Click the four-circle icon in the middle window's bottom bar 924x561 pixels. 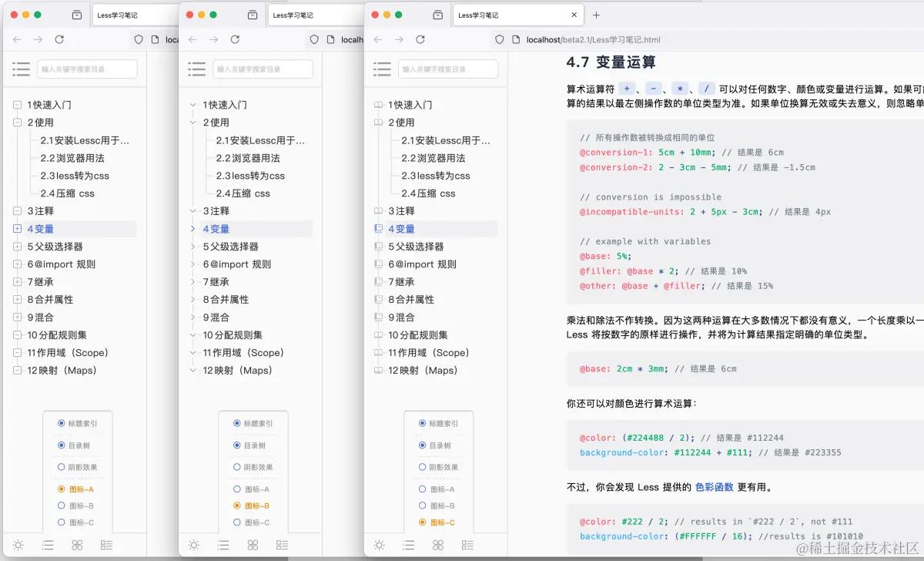coord(253,545)
